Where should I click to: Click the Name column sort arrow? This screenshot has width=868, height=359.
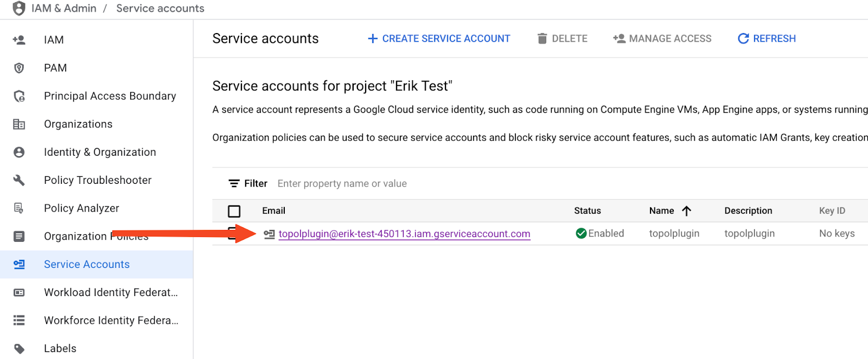click(686, 211)
